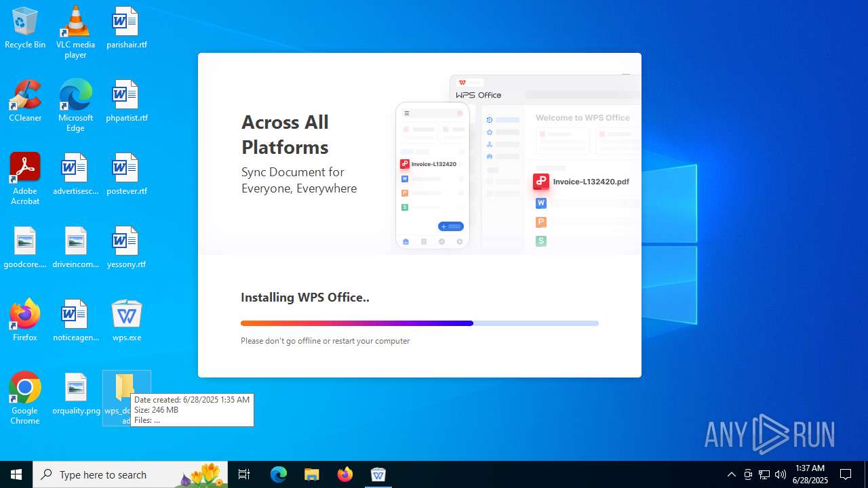Select the yessony.rtf document icon
Image resolution: width=868 pixels, height=488 pixels.
[126, 248]
